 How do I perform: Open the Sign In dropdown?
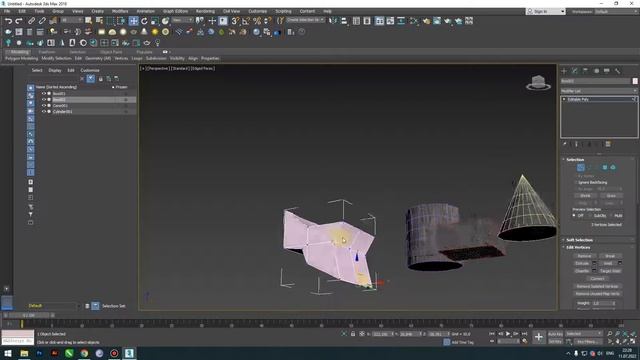click(545, 11)
